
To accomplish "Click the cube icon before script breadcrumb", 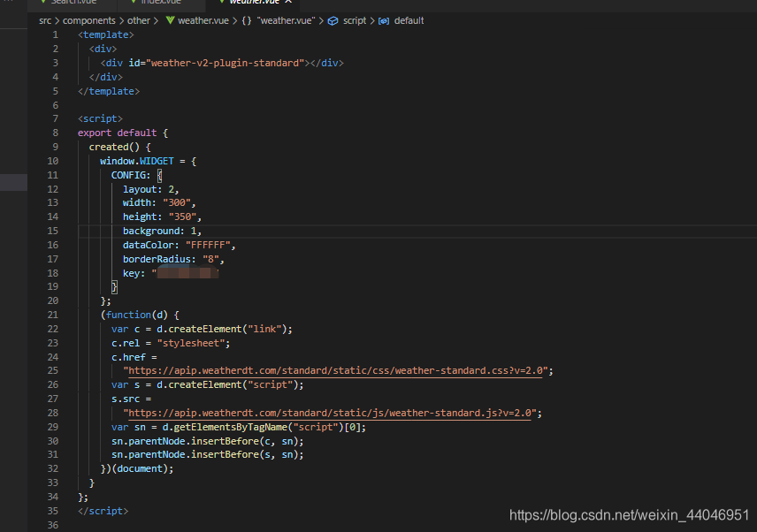I will point(333,20).
